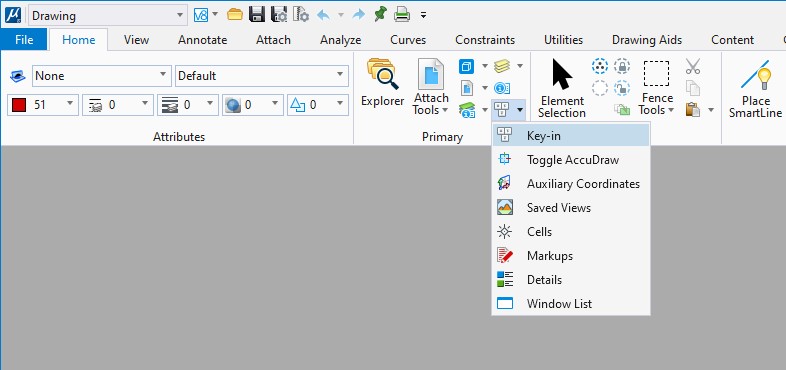Click the green pushpin icon
Viewport: 786px width, 370px height.
pyautogui.click(x=380, y=15)
